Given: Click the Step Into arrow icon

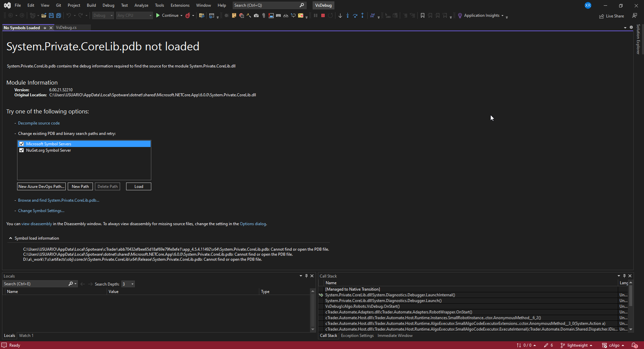Looking at the screenshot, I should pyautogui.click(x=347, y=15).
